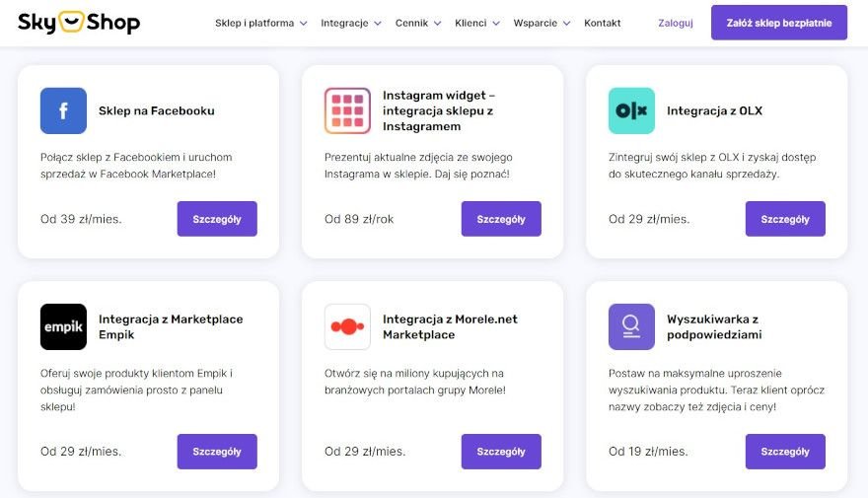Open the Cennik menu item
This screenshot has width=868, height=498.
[411, 23]
